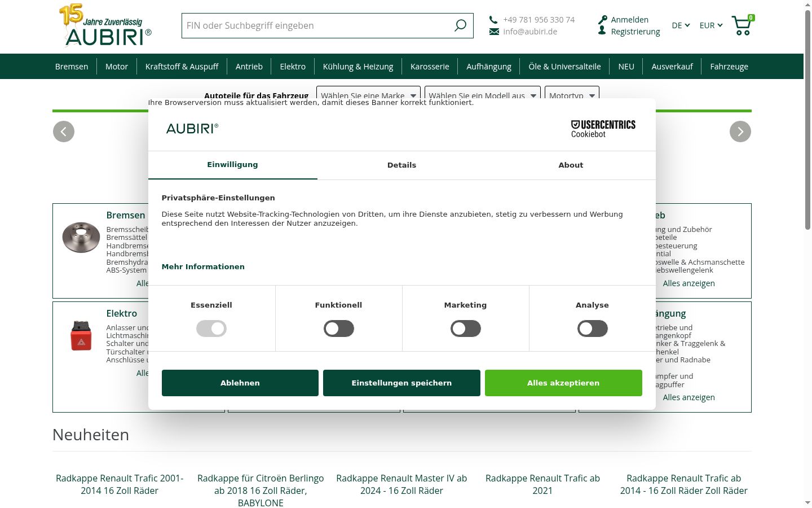This screenshot has width=812, height=508.
Task: Click the Alles akzeptieren button
Action: (x=563, y=383)
